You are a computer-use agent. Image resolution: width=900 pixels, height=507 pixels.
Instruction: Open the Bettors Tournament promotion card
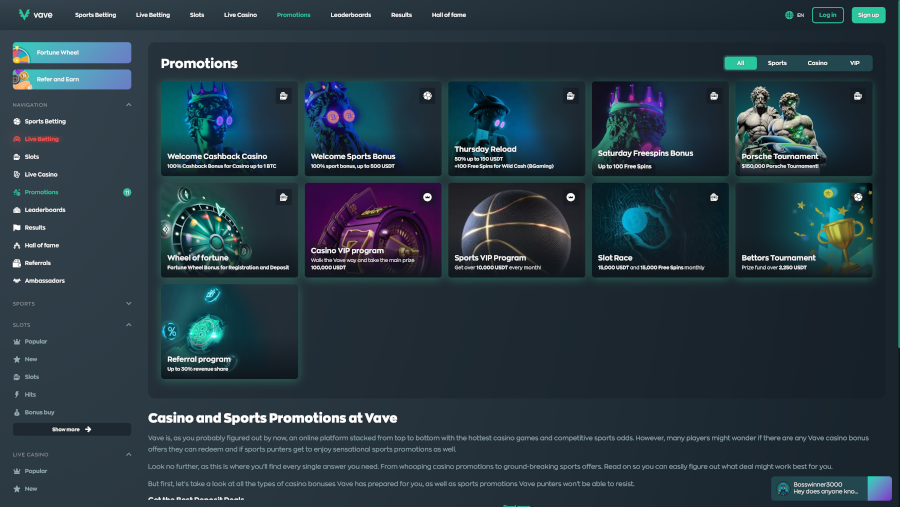pyautogui.click(x=804, y=230)
